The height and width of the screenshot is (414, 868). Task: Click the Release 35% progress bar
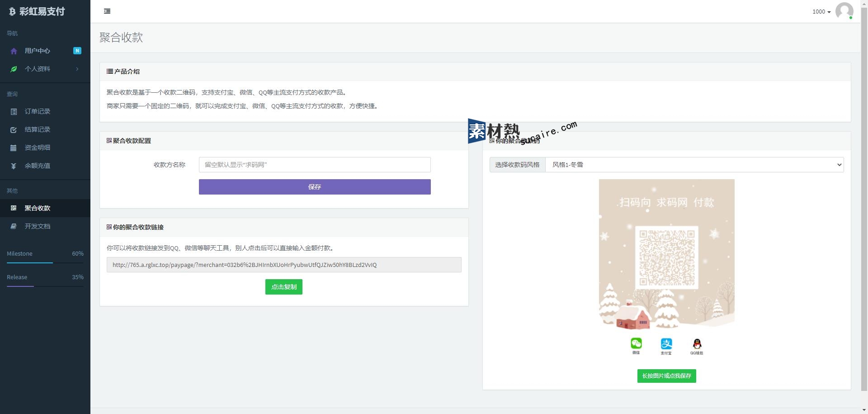pyautogui.click(x=45, y=286)
